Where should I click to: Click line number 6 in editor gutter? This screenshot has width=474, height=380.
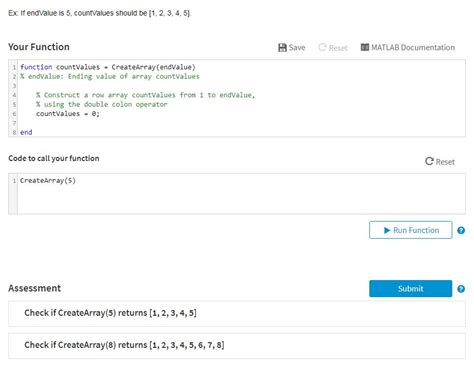14,114
